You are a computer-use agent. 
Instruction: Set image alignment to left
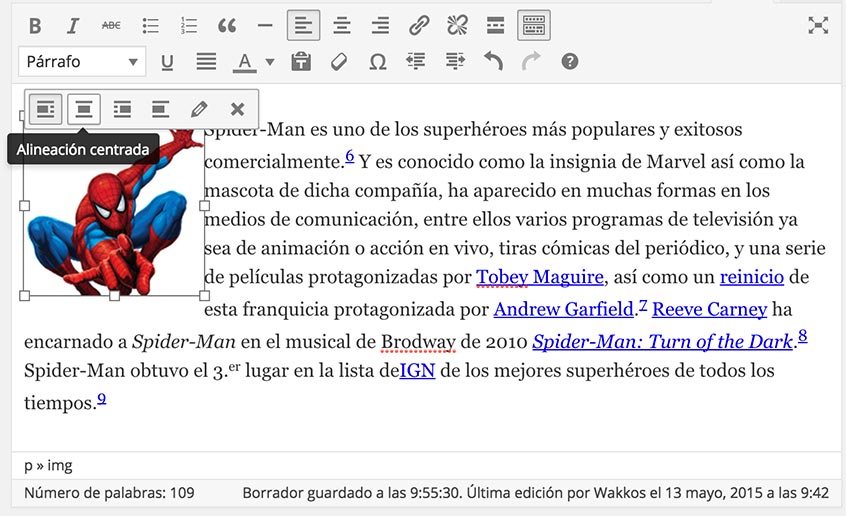click(45, 110)
